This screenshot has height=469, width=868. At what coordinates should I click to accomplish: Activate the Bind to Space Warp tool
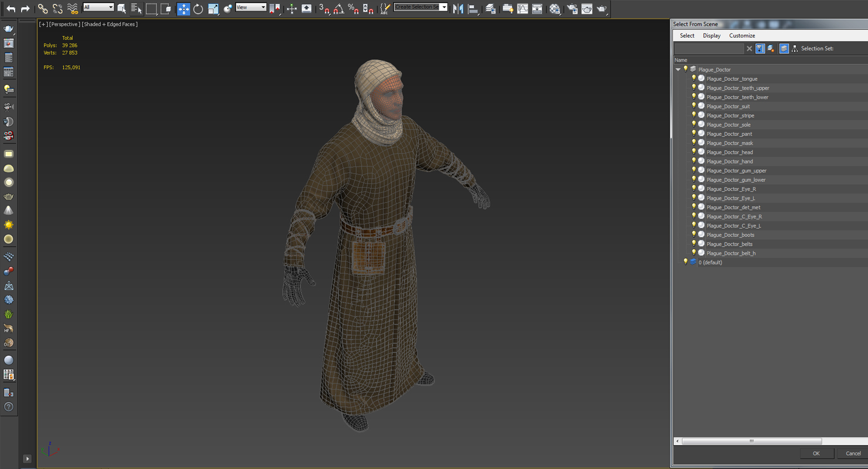[72, 8]
